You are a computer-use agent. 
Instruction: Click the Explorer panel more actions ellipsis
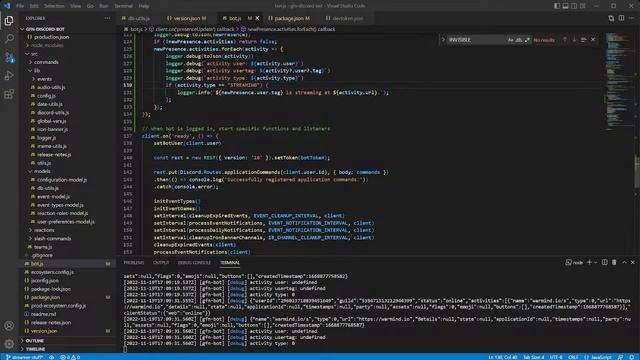coord(107,18)
